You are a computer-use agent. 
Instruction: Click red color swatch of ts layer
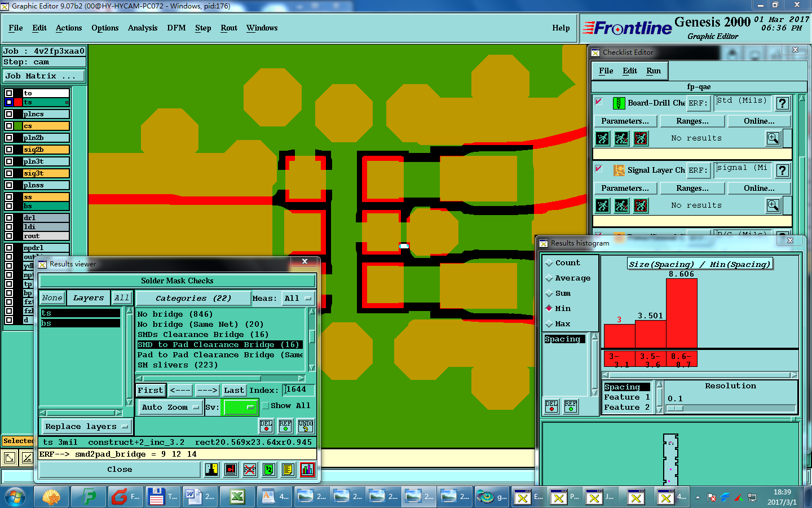[x=18, y=102]
